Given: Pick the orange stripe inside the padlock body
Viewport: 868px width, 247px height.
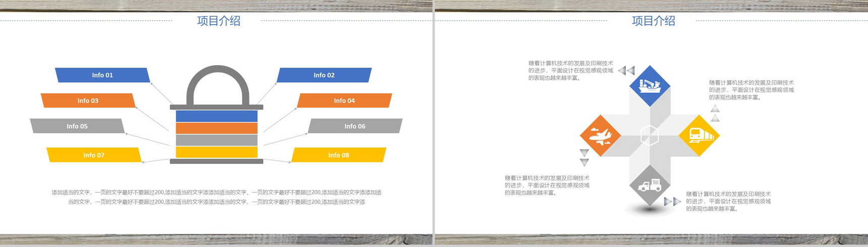Looking at the screenshot, I should (216, 128).
